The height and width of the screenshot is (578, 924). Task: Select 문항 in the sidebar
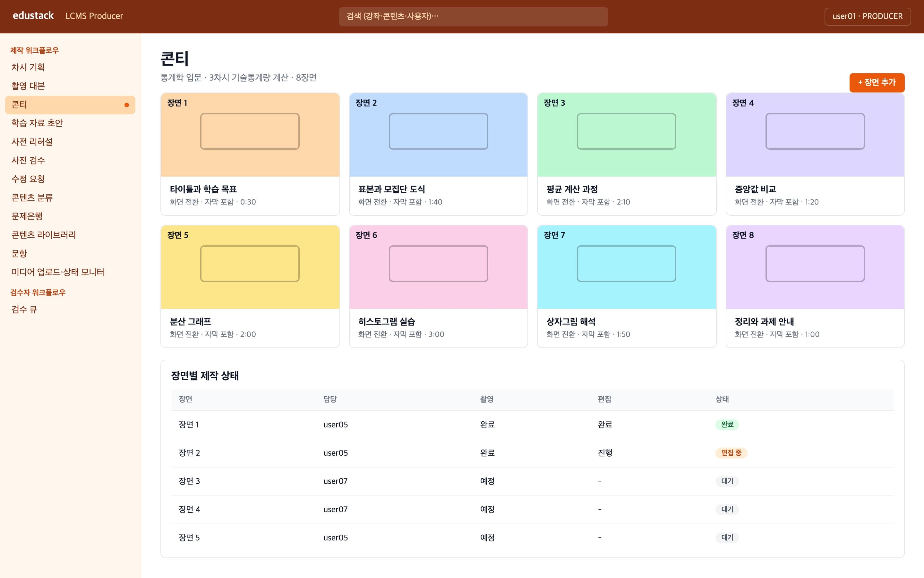coord(70,253)
